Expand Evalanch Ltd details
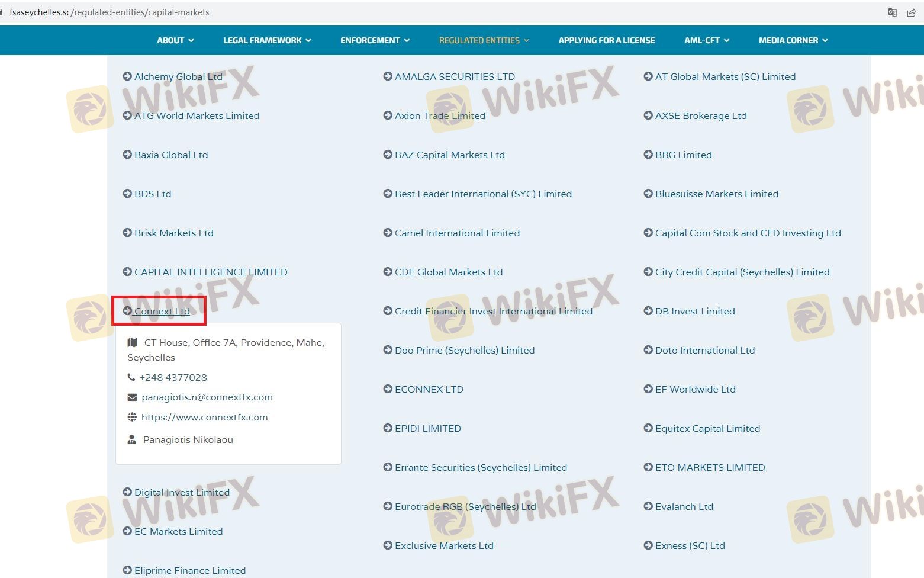This screenshot has height=578, width=924. coord(684,506)
